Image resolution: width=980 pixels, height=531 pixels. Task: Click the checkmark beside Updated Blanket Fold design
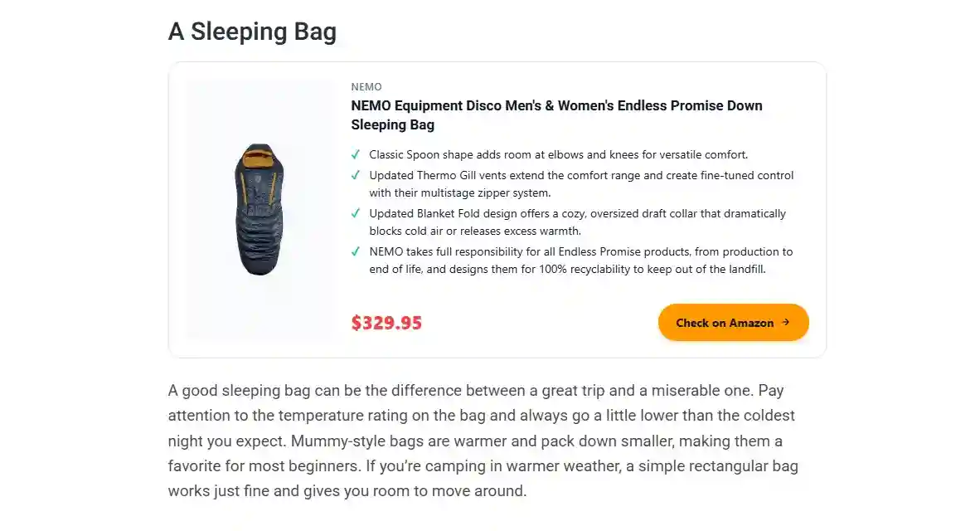[356, 213]
